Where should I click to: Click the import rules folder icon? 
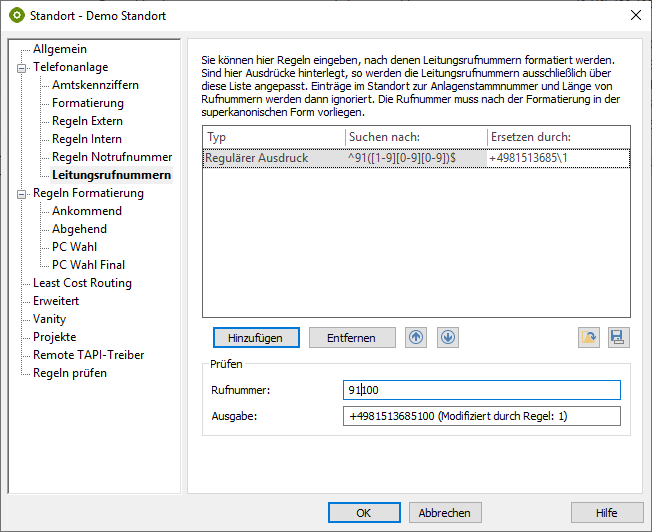click(x=589, y=338)
